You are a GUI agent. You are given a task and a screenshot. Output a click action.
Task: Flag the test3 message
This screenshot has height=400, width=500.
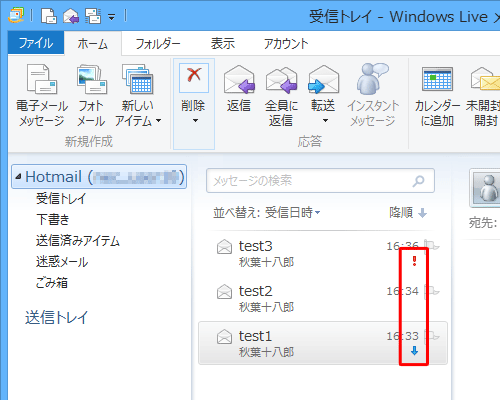[433, 246]
